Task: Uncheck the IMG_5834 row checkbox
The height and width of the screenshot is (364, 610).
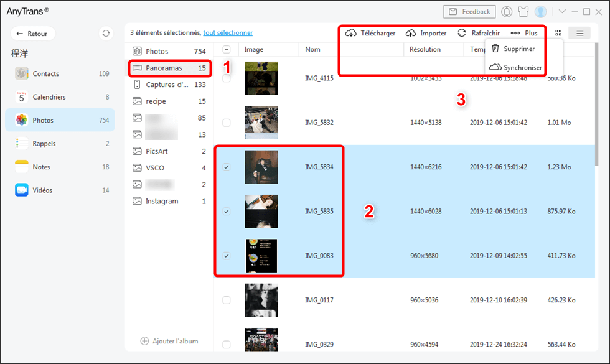Action: coord(227,167)
